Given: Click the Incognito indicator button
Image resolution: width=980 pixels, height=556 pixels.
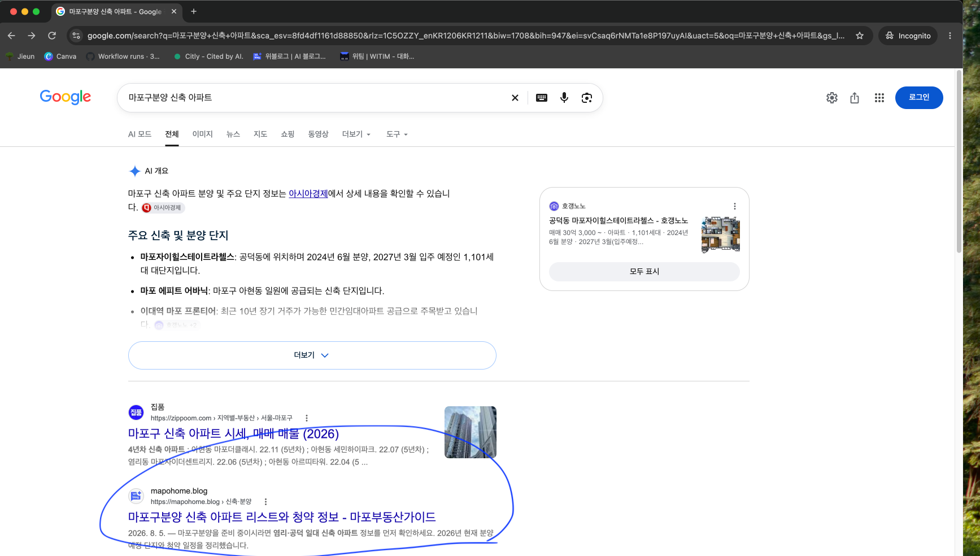Looking at the screenshot, I should point(908,36).
